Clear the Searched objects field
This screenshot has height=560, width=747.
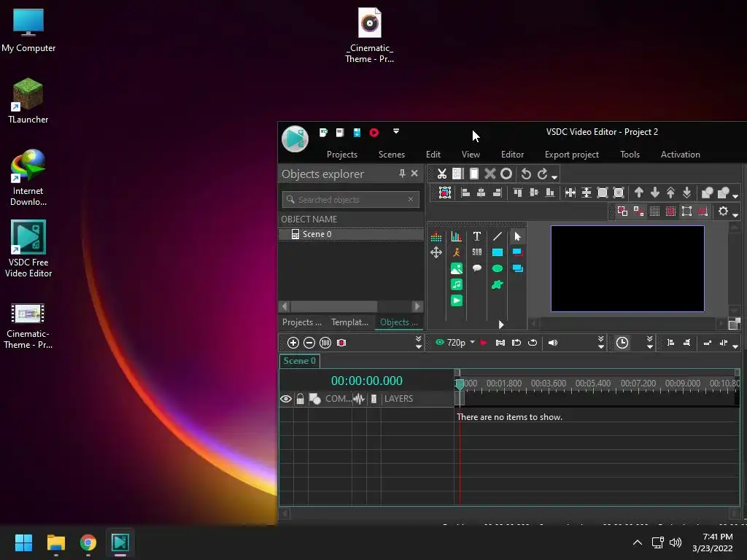tap(411, 200)
